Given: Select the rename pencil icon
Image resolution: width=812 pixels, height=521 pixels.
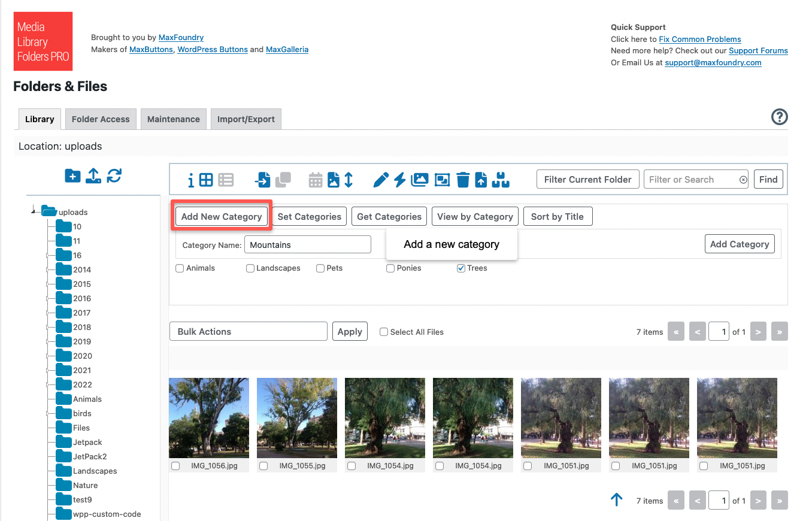Looking at the screenshot, I should pyautogui.click(x=381, y=179).
